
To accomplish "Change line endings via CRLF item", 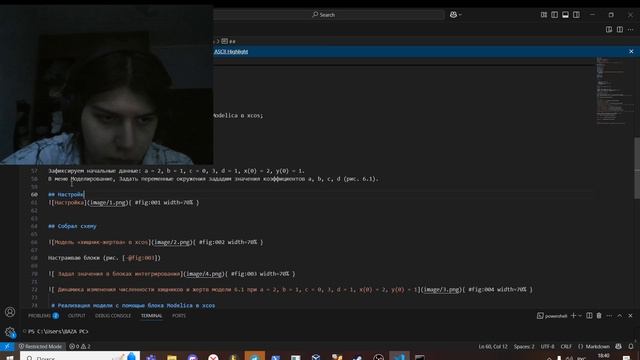I will [x=566, y=346].
